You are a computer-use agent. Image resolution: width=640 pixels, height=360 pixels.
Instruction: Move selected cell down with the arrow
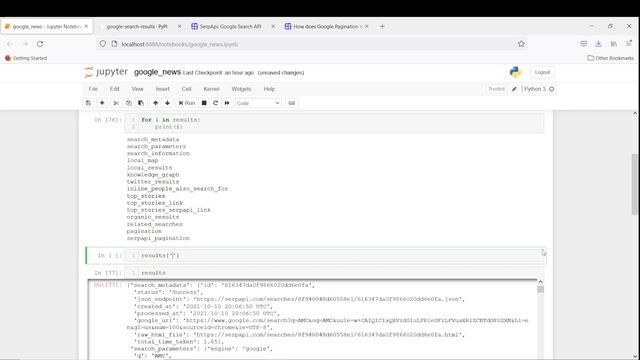coord(167,103)
